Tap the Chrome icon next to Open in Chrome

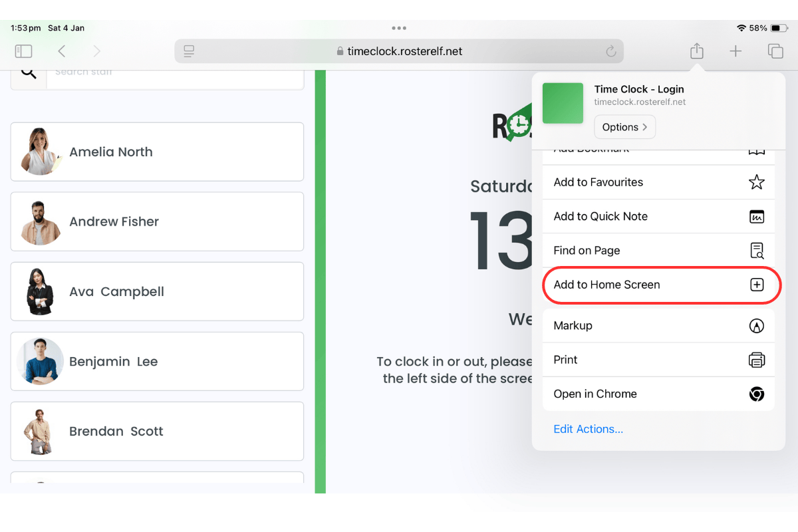(757, 394)
